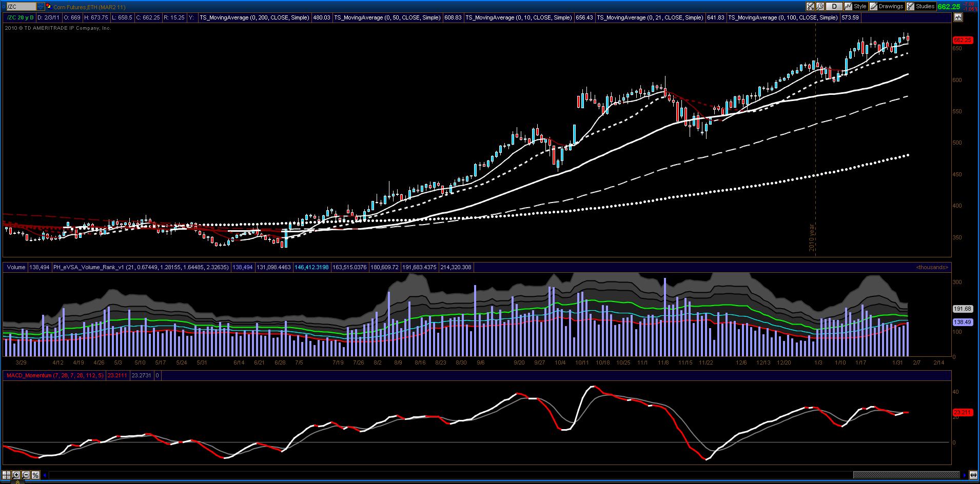980x484 pixels.
Task: Select the PH_eVSA_Volume_Rank_v1 study label
Action: coord(141,267)
